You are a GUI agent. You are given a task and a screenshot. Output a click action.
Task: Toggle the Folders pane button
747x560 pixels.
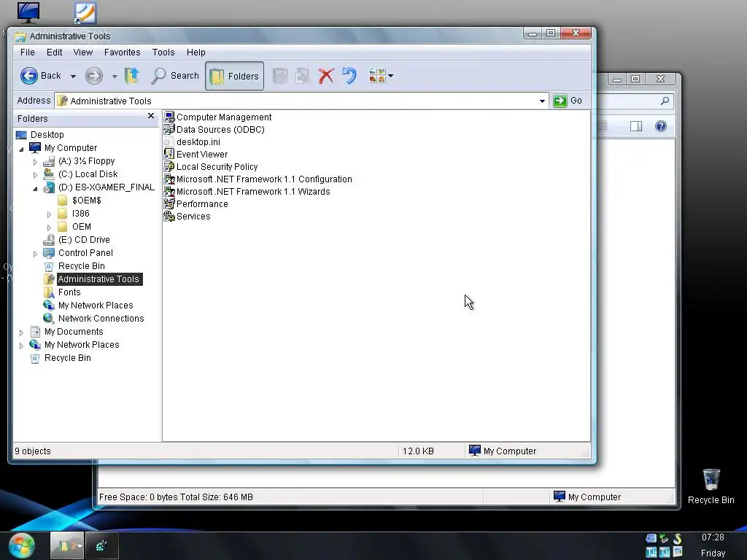click(234, 76)
